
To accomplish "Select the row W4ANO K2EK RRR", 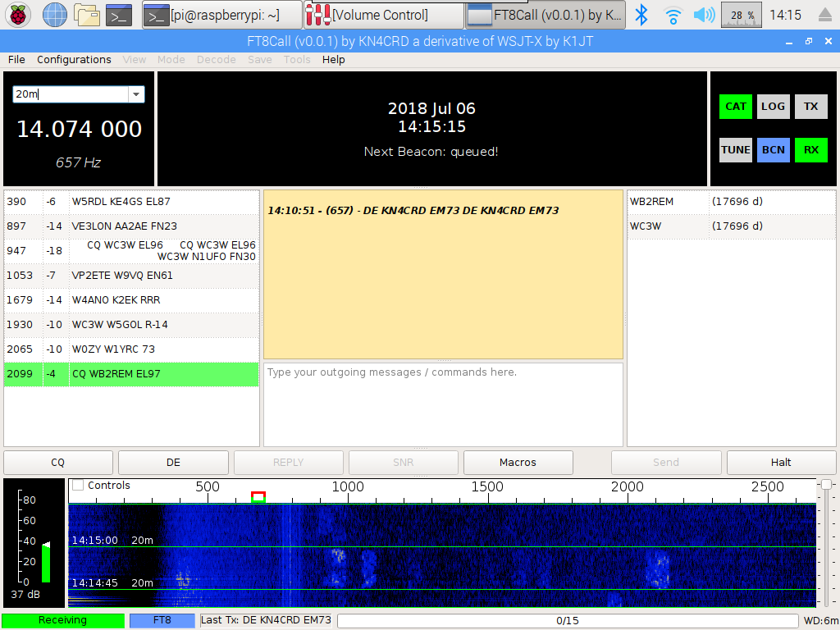I will tap(131, 300).
